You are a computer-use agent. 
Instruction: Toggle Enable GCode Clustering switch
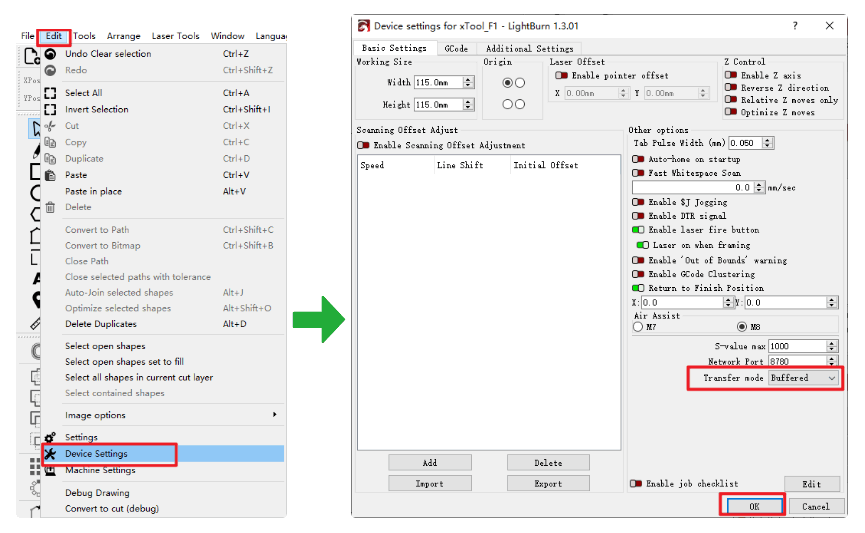pyautogui.click(x=638, y=274)
